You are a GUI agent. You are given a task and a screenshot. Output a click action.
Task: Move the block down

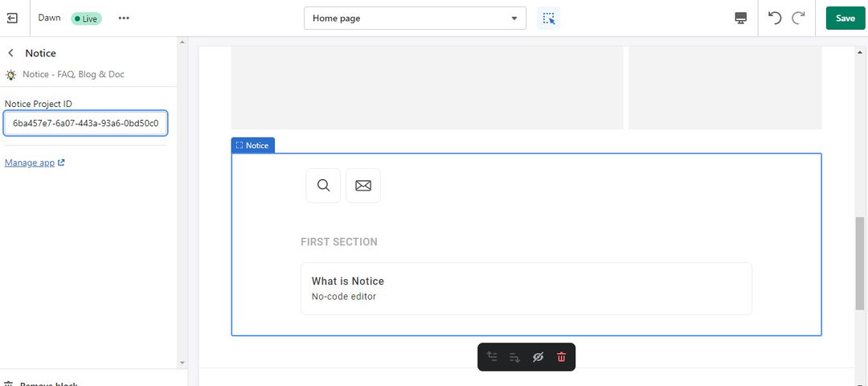[515, 357]
